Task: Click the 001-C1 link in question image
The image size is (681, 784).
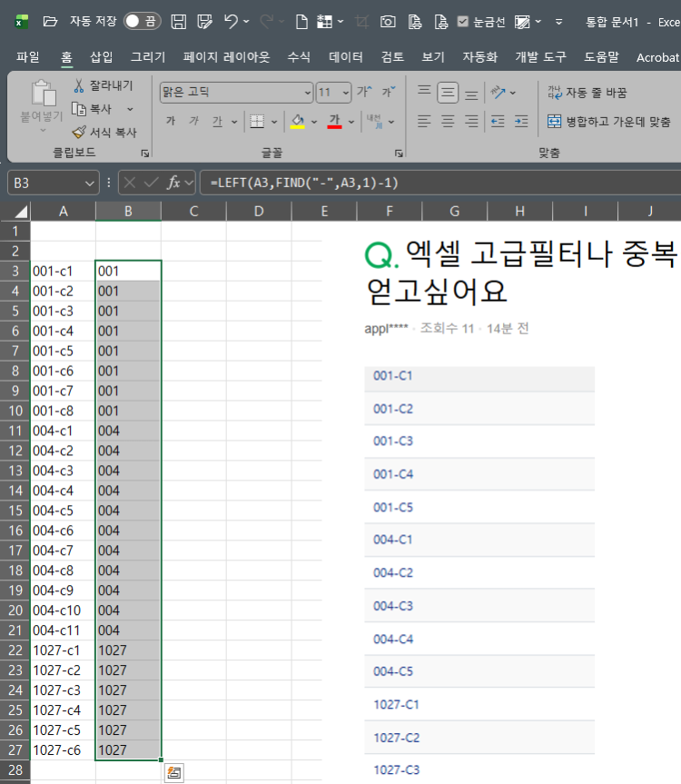Action: pos(393,375)
